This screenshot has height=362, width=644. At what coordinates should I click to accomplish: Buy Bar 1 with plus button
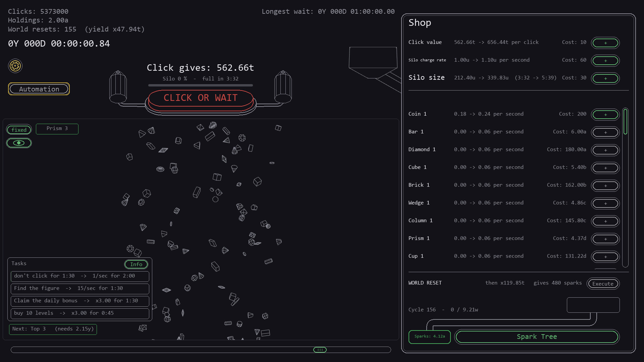pos(605,132)
